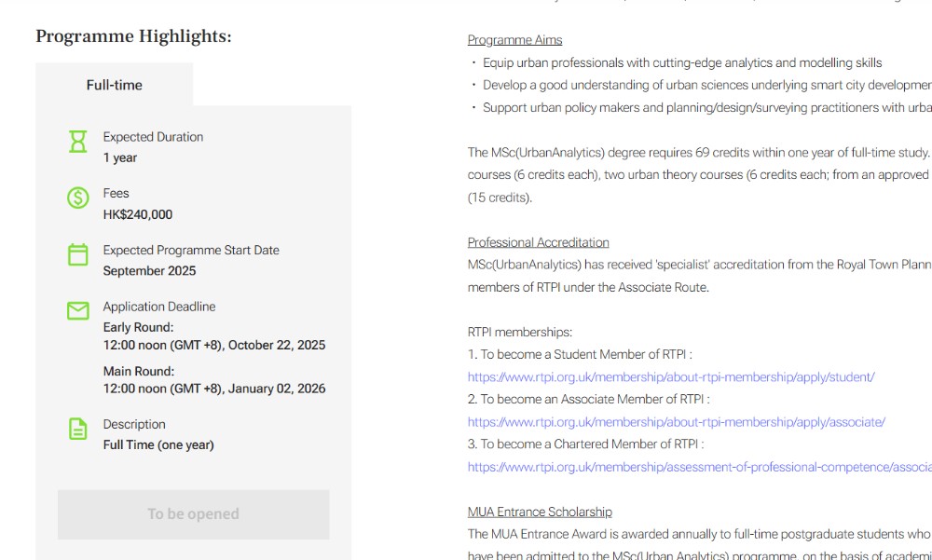Screen dimensions: 932x560
Task: Click the Professional Accreditation heading
Action: 538,242
